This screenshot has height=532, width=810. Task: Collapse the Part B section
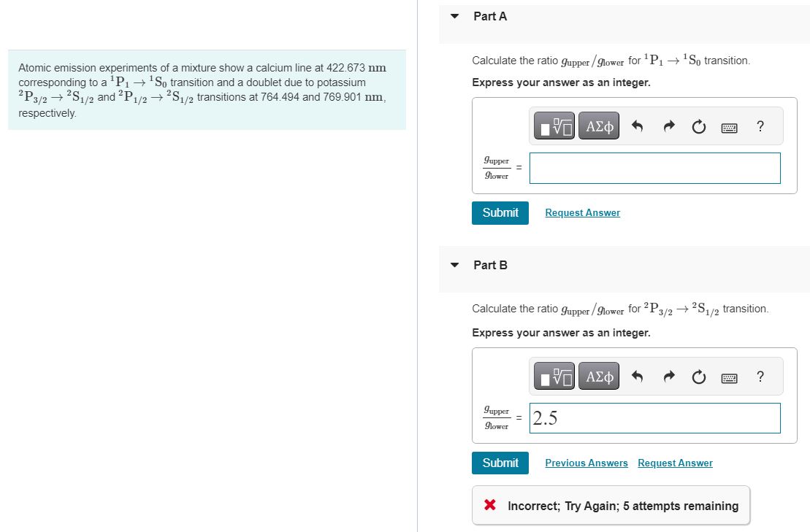[x=454, y=265]
